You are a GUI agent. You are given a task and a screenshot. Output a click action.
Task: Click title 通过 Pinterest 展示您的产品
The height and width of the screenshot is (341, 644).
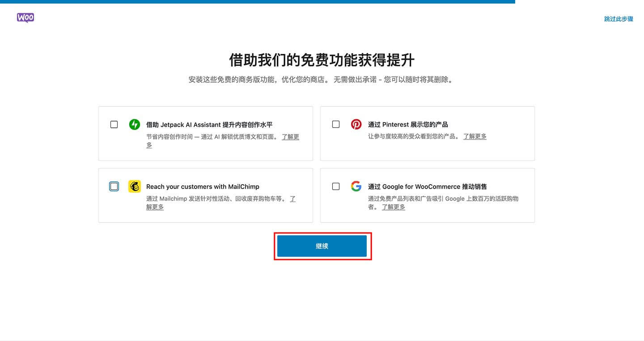tap(408, 125)
